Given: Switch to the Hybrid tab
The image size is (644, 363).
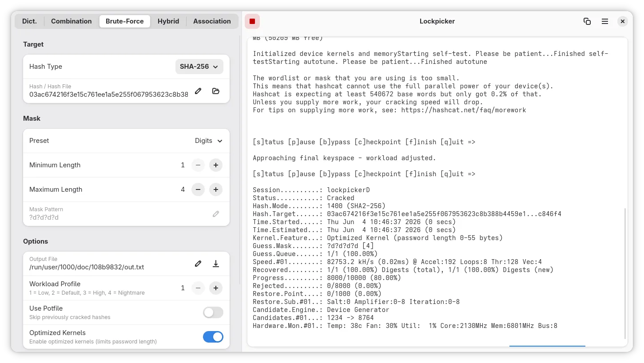Looking at the screenshot, I should [168, 21].
